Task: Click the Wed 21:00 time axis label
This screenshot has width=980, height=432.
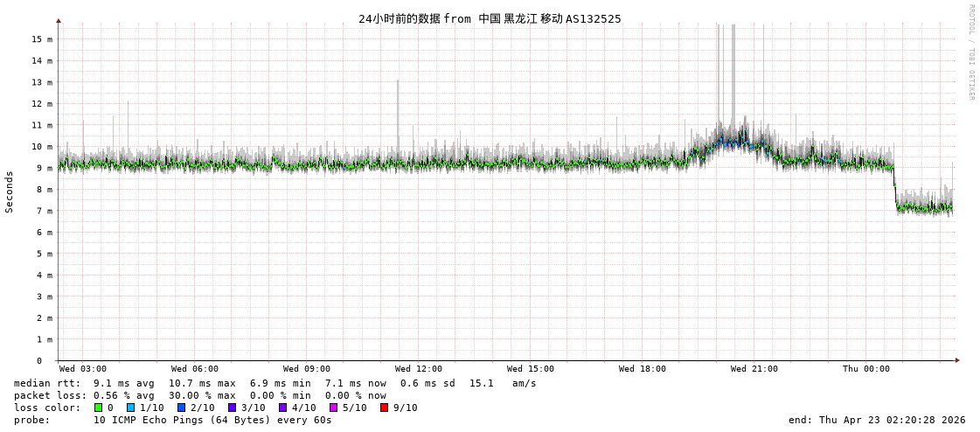Action: pos(754,369)
